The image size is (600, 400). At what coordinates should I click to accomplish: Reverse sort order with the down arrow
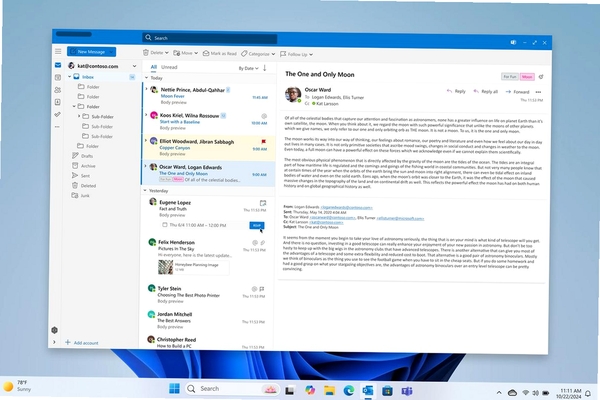coord(264,68)
